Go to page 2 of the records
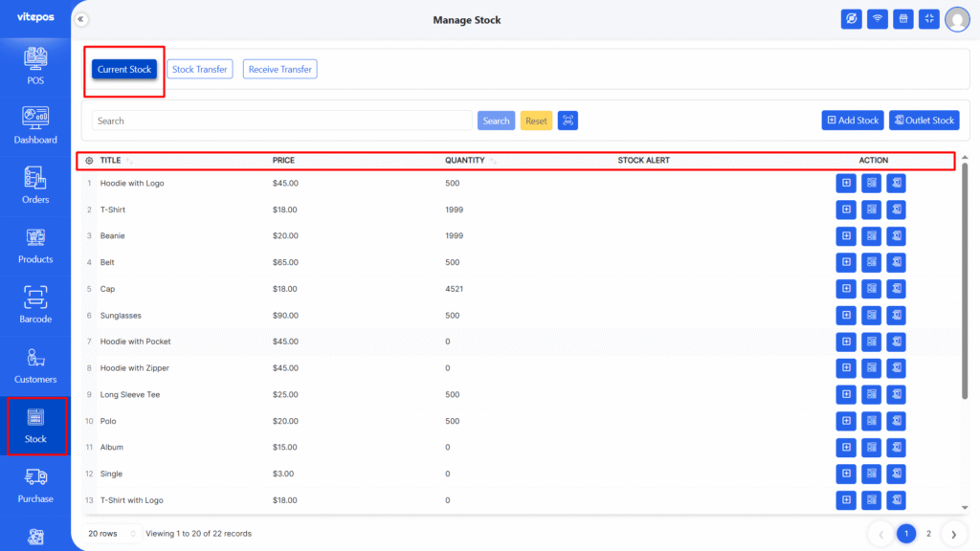 (928, 534)
